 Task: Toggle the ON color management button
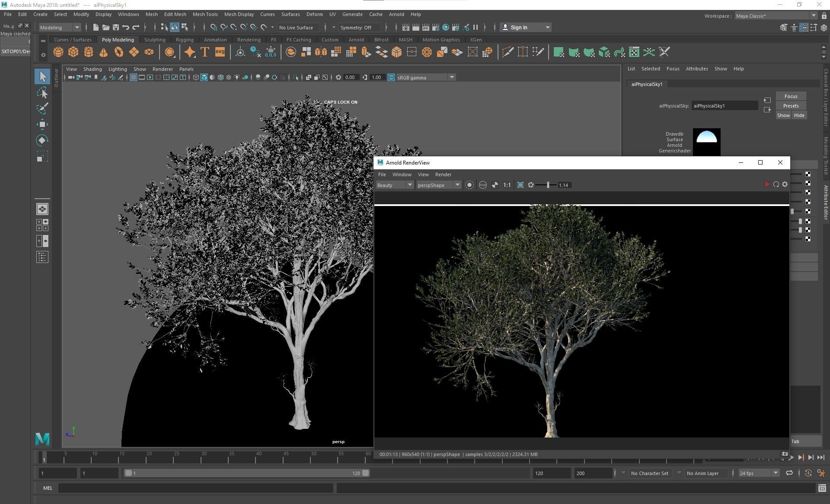pyautogui.click(x=391, y=77)
